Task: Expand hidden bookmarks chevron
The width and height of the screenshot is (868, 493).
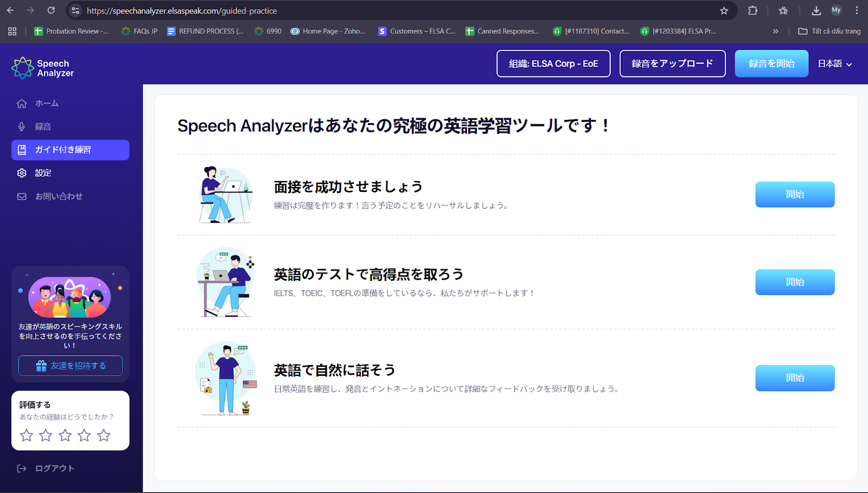Action: click(x=776, y=31)
